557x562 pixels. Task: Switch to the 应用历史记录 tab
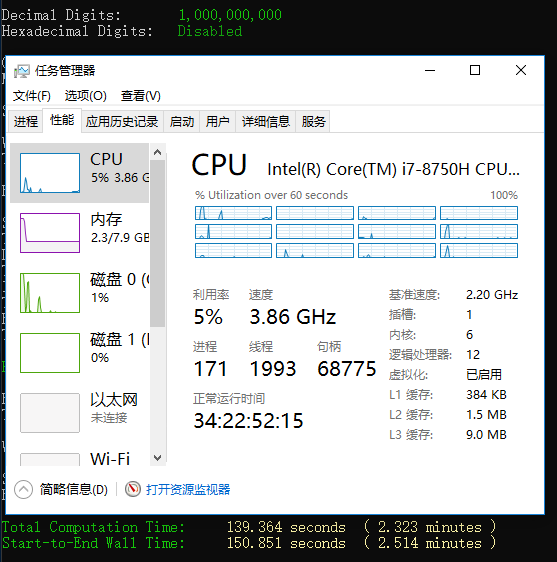(x=122, y=122)
